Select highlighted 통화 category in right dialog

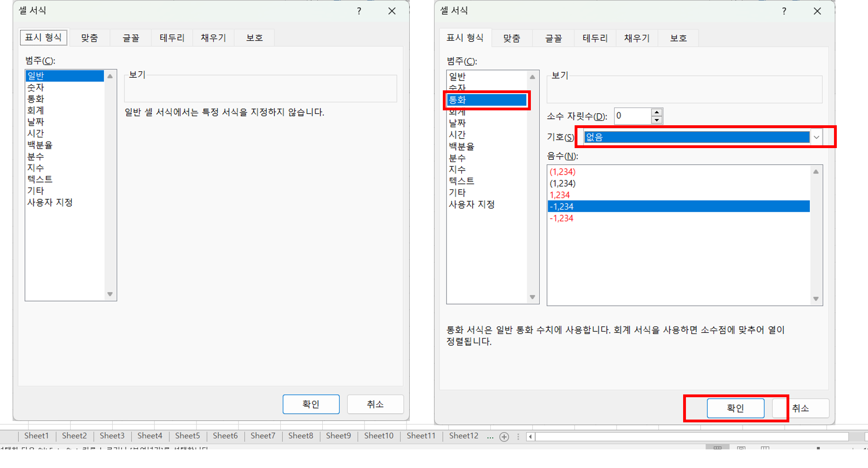[487, 100]
